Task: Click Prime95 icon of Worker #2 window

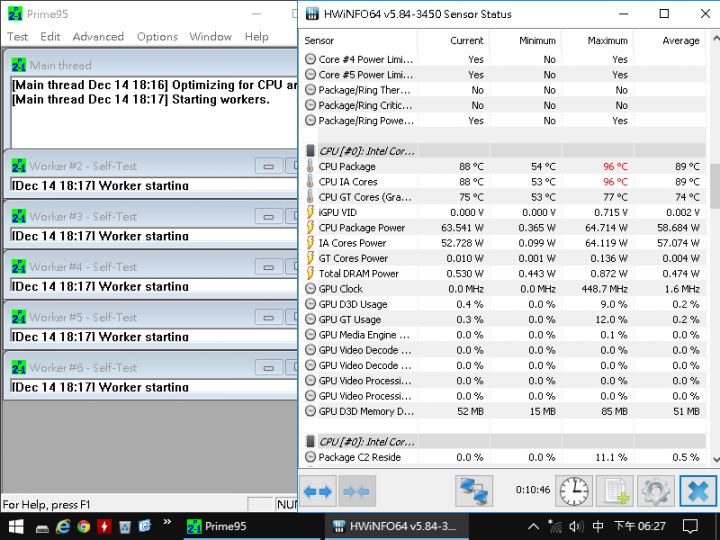Action: 18,166
